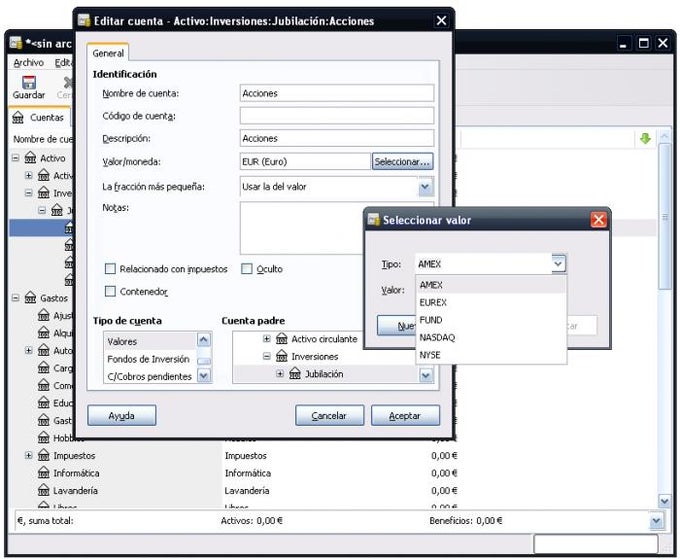Click the Código de cuenta field
This screenshot has height=559, width=680.
[337, 116]
